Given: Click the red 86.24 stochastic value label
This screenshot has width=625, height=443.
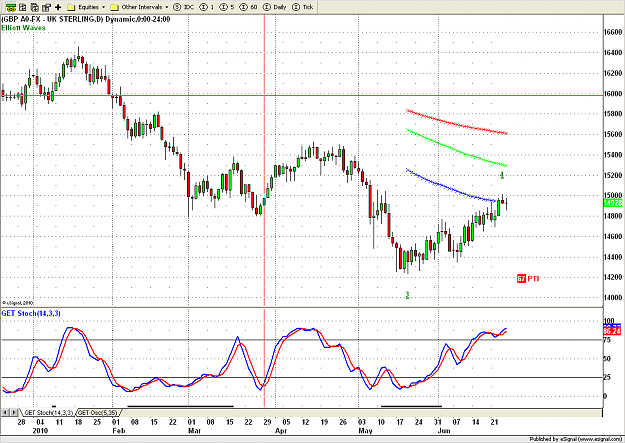Looking at the screenshot, I should point(612,331).
